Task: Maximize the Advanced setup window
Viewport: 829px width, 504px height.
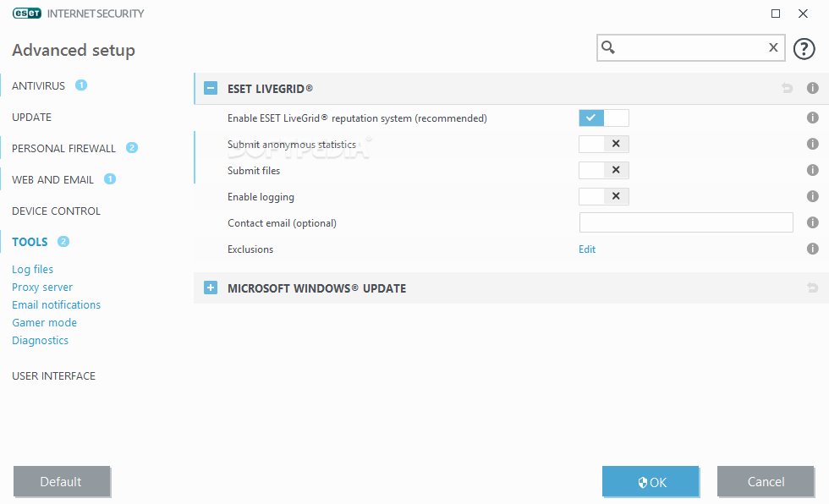Action: [x=776, y=14]
